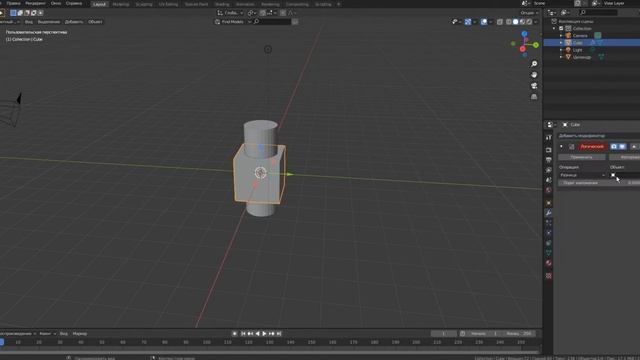Open the Окно (Window) menu
640x360 pixels.
point(56,3)
